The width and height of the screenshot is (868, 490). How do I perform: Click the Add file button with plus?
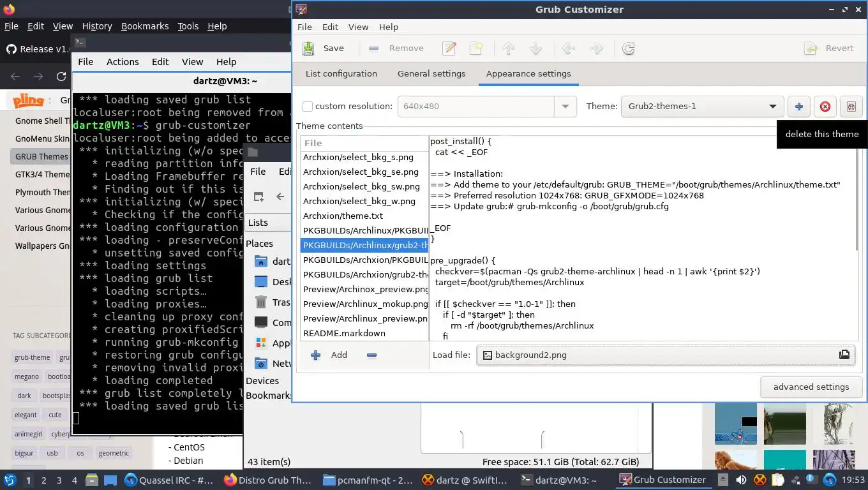[x=329, y=355]
